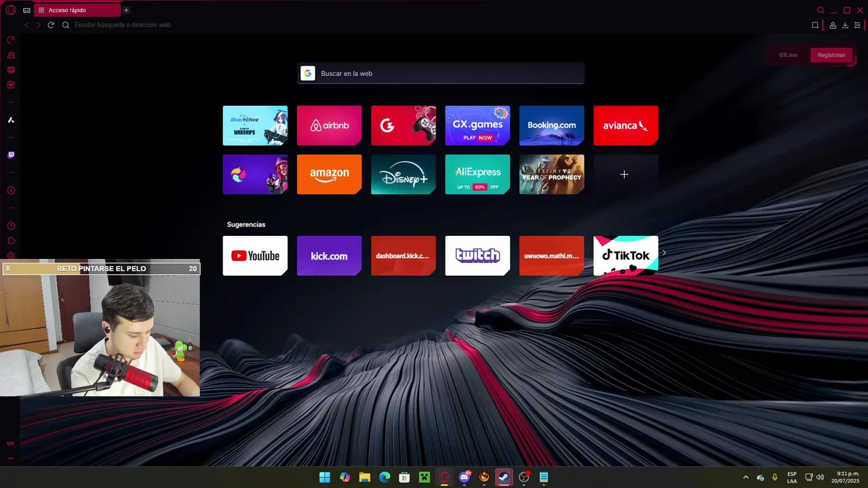The width and height of the screenshot is (868, 488).
Task: Open the twitch suggestion tile
Action: (x=477, y=256)
